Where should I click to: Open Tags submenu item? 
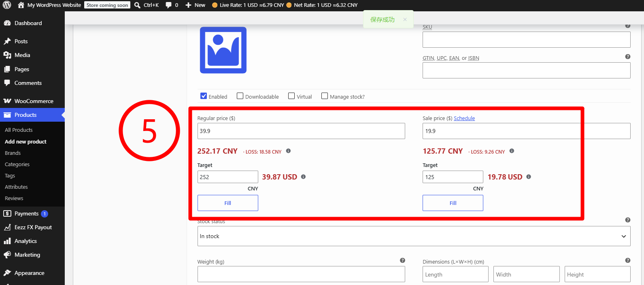point(10,175)
